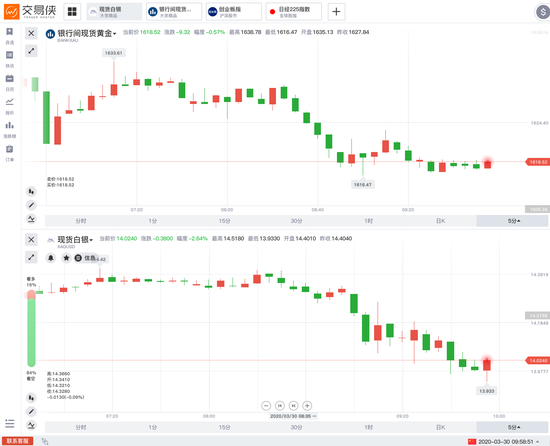Image resolution: width=550 pixels, height=446 pixels.
Task: Switch to the 日经225指数 top tab
Action: pyautogui.click(x=294, y=12)
